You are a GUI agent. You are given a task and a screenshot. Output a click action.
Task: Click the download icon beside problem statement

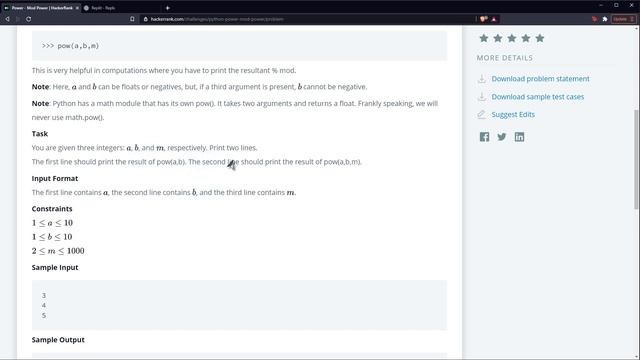pyautogui.click(x=482, y=79)
